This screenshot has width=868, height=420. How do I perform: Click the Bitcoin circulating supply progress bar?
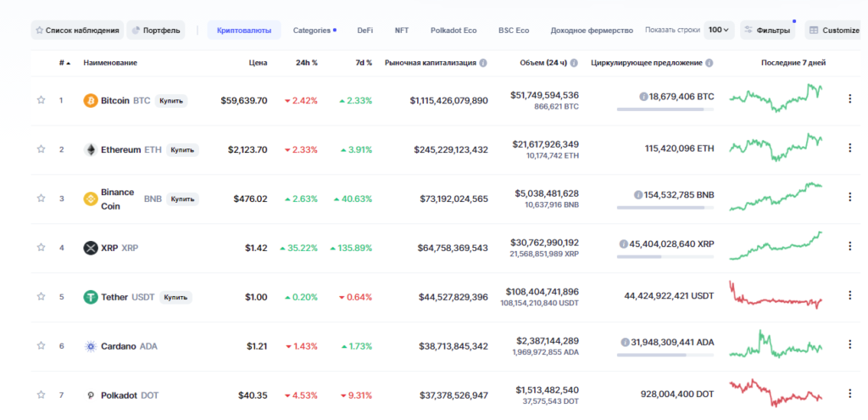pyautogui.click(x=665, y=109)
